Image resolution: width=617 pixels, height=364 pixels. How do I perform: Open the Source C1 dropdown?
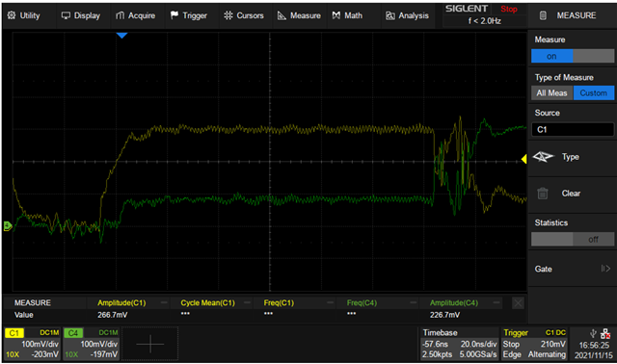pyautogui.click(x=573, y=129)
